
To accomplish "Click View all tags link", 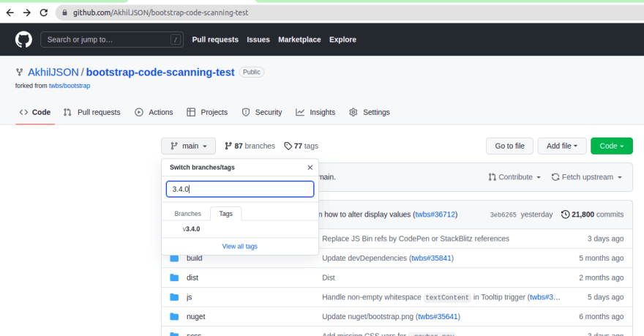I will (x=240, y=247).
